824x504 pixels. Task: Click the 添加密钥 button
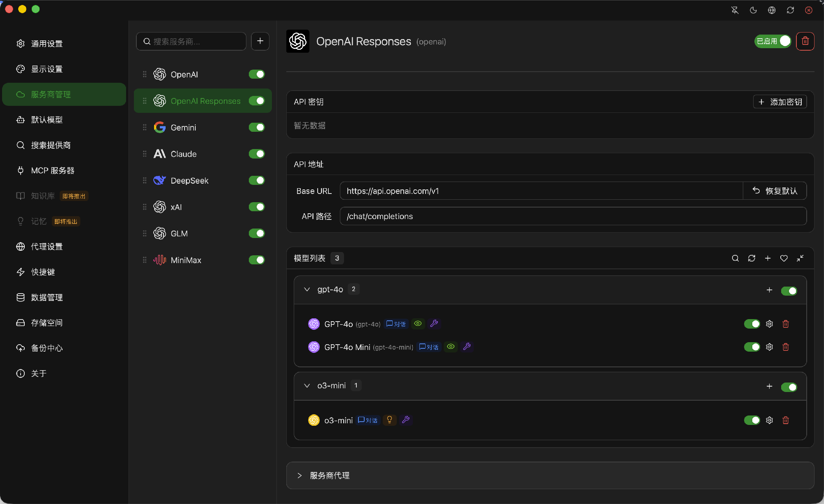(780, 102)
